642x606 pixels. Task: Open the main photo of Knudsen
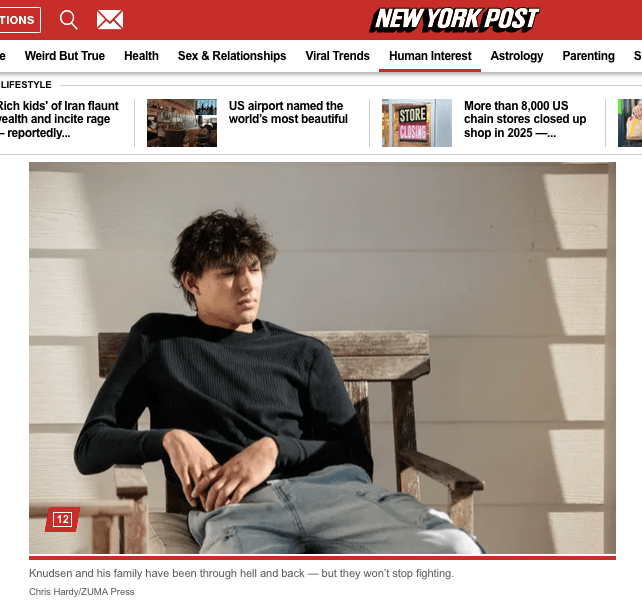tap(322, 358)
